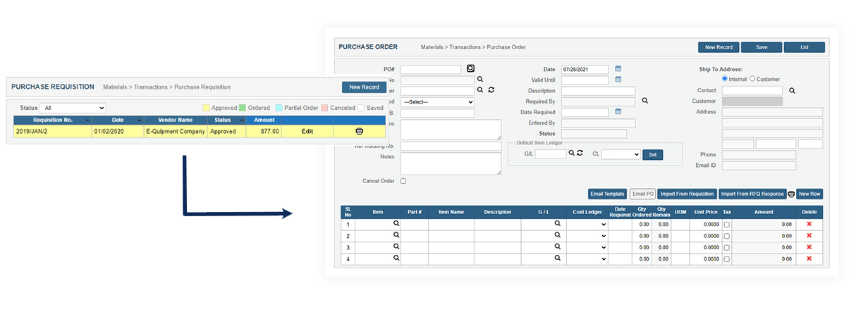Click the Item search icon in row 4

396,258
